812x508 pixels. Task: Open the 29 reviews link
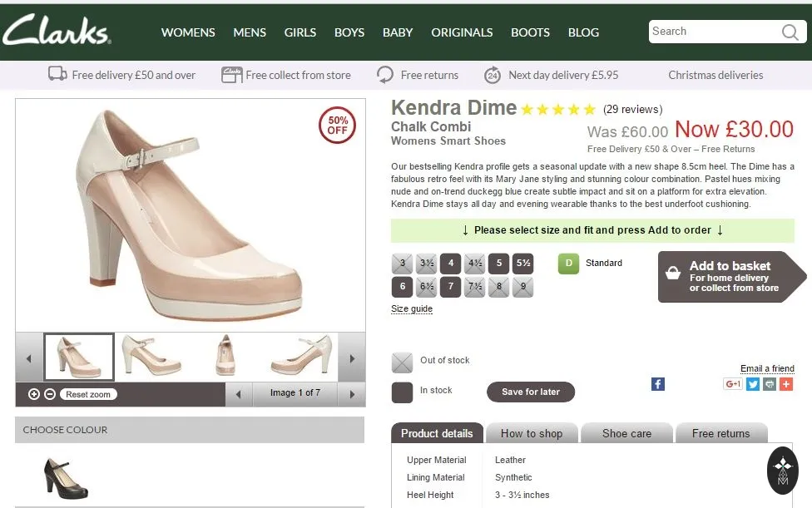633,109
